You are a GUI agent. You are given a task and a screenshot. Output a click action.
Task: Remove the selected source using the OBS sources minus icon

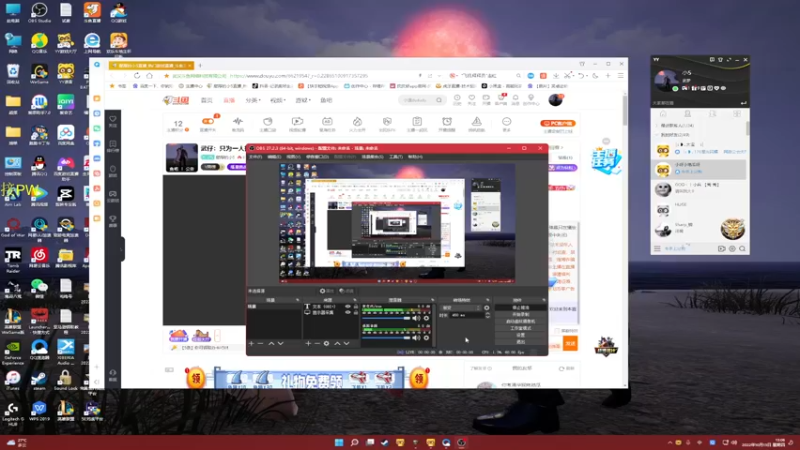coord(317,343)
